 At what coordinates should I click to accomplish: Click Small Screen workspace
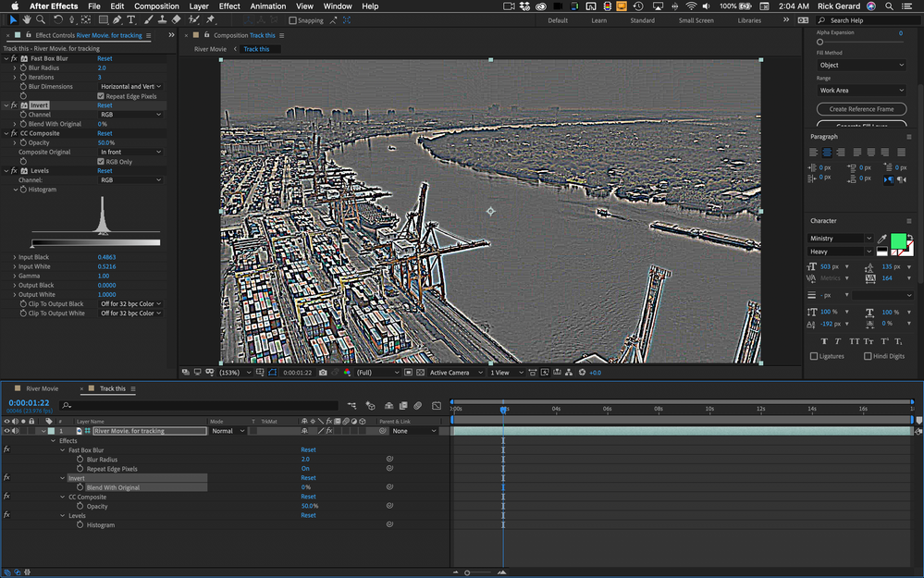(696, 20)
